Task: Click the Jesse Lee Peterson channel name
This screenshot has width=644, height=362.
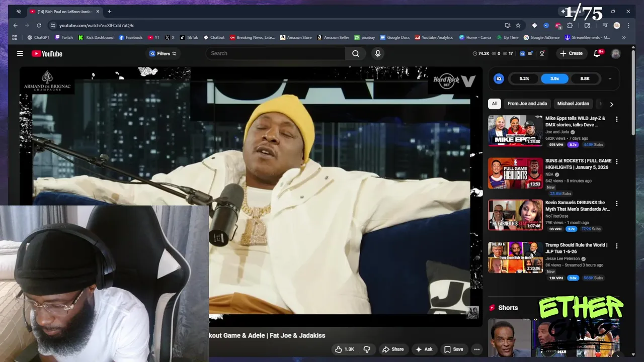Action: 563,259
